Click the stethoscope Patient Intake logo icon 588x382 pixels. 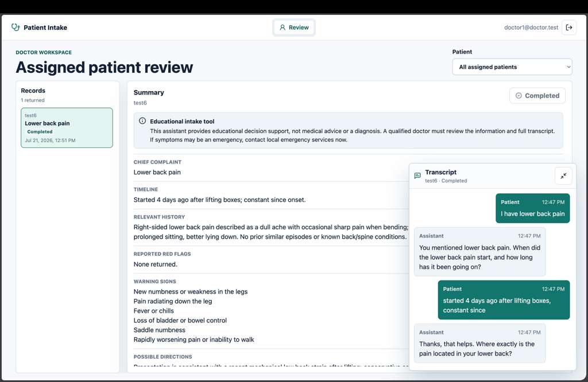tap(16, 28)
